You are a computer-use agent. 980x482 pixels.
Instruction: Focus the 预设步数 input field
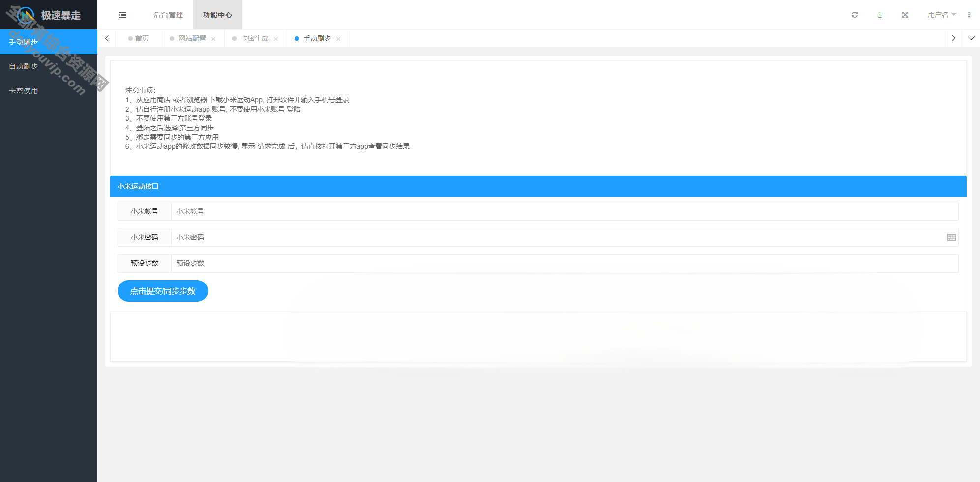point(564,263)
